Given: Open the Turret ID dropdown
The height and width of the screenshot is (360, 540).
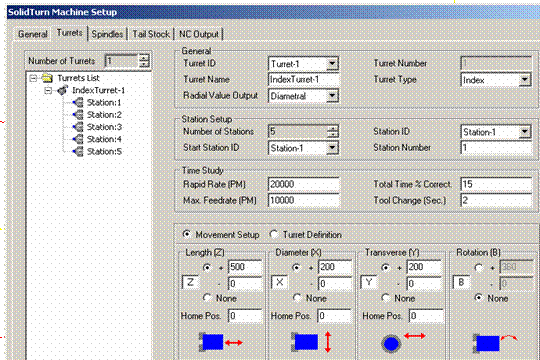Looking at the screenshot, I should click(332, 64).
